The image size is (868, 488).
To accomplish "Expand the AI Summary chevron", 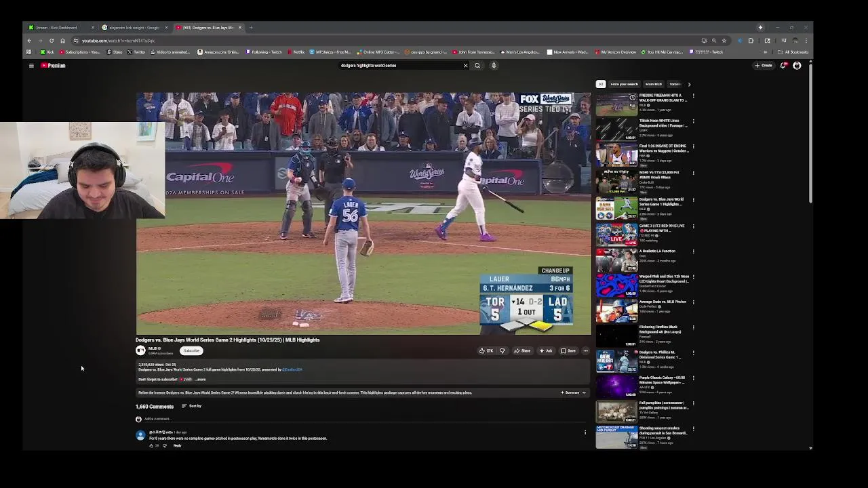I will click(x=584, y=392).
